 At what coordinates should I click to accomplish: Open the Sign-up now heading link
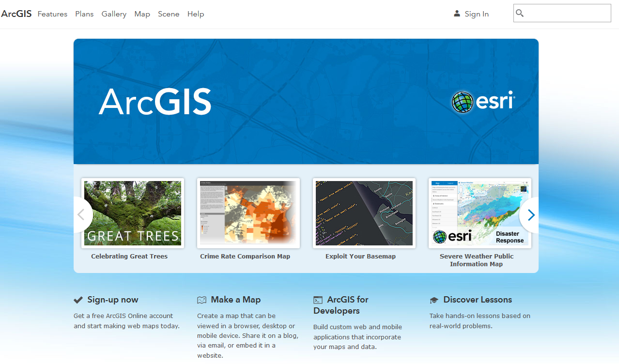(x=113, y=300)
